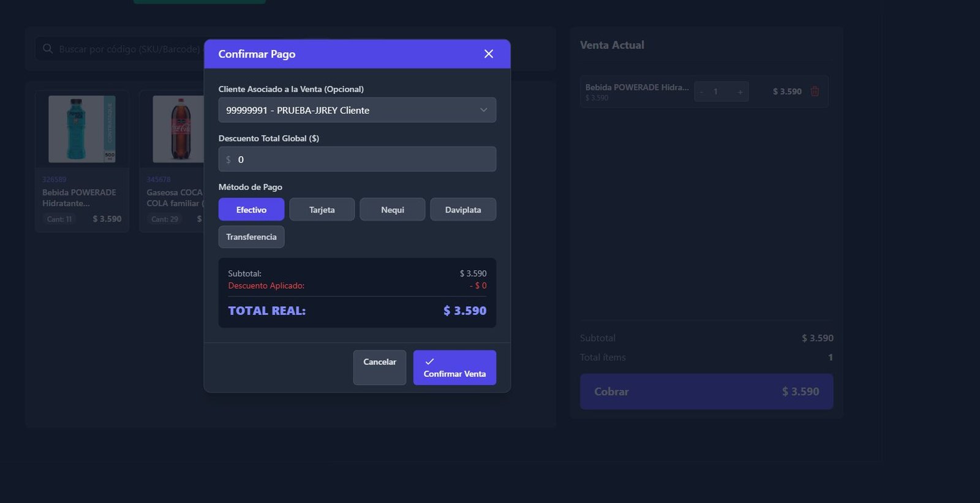Click the POWERADE quantity value field

click(715, 92)
